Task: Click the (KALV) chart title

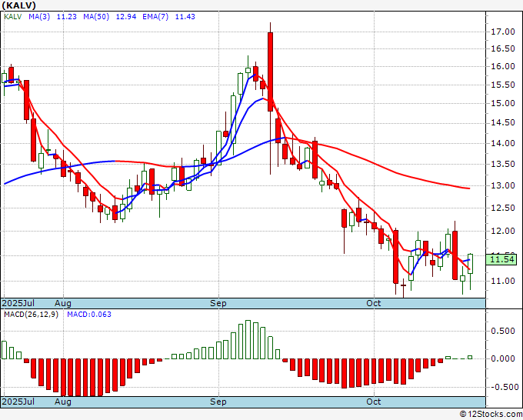Action: pos(18,5)
